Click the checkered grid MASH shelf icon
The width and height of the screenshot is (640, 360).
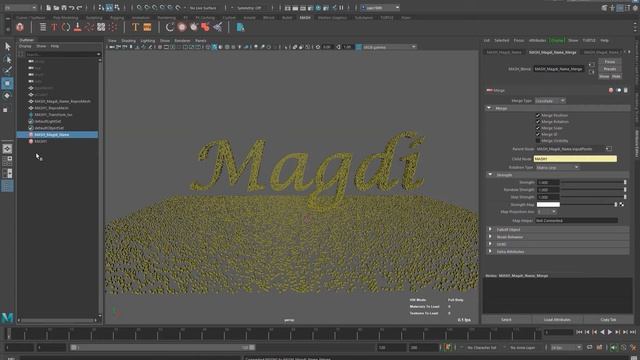pyautogui.click(x=101, y=27)
